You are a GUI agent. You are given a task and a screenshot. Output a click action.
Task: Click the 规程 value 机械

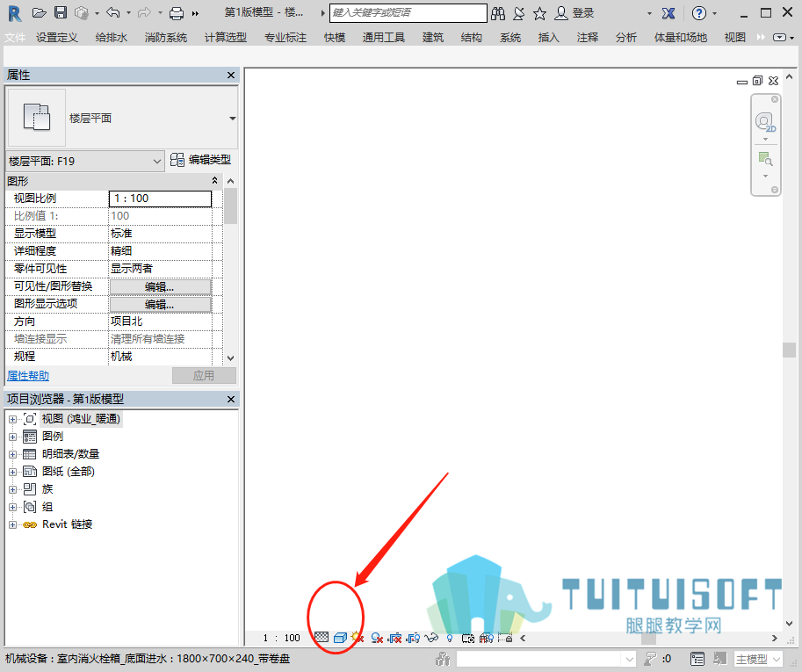click(160, 357)
